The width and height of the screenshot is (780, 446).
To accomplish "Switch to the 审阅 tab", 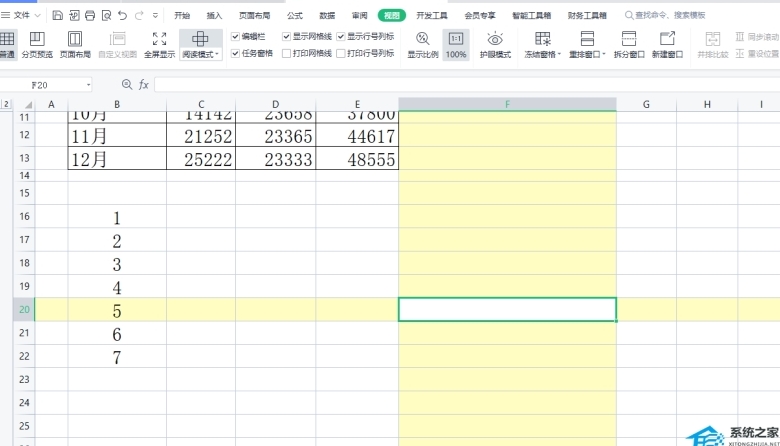I will click(360, 15).
